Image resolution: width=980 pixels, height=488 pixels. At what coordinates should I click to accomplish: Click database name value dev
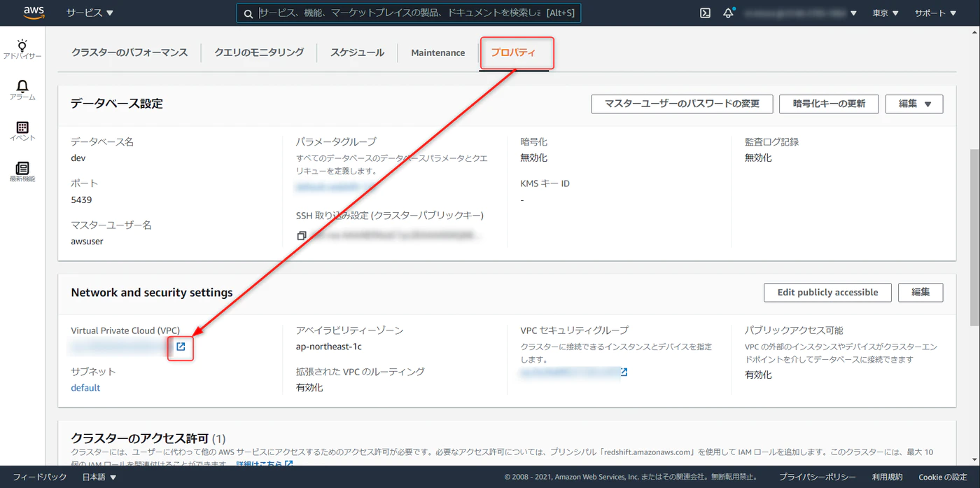click(x=78, y=158)
